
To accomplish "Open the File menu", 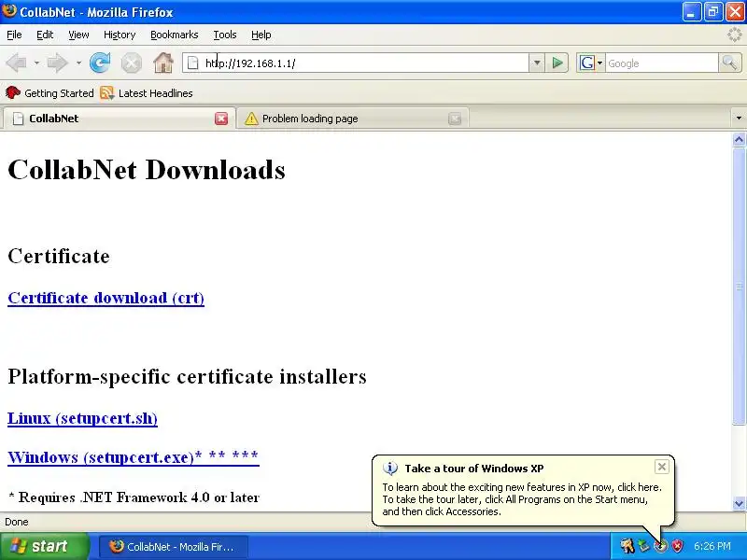I will 14,35.
